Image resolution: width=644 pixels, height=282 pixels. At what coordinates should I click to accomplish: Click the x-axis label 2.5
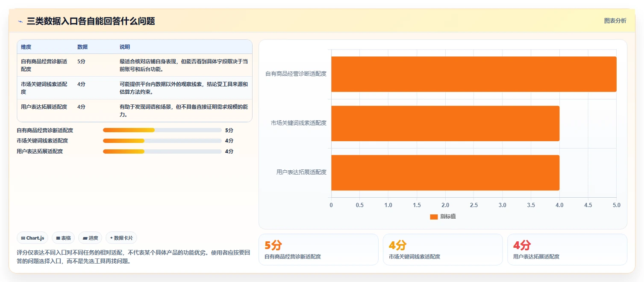(x=473, y=205)
